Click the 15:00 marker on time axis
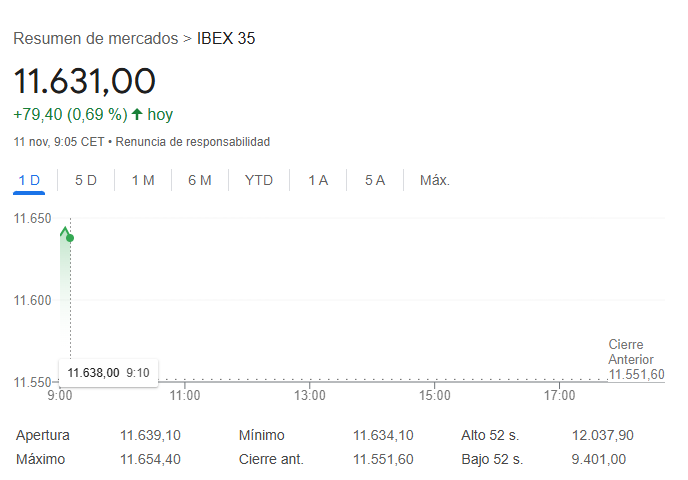 434,396
